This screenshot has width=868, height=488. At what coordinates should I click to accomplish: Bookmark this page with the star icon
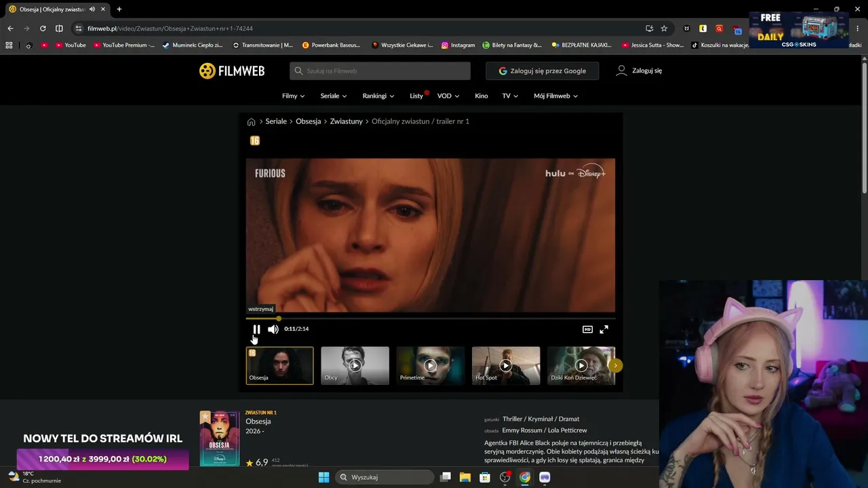664,28
